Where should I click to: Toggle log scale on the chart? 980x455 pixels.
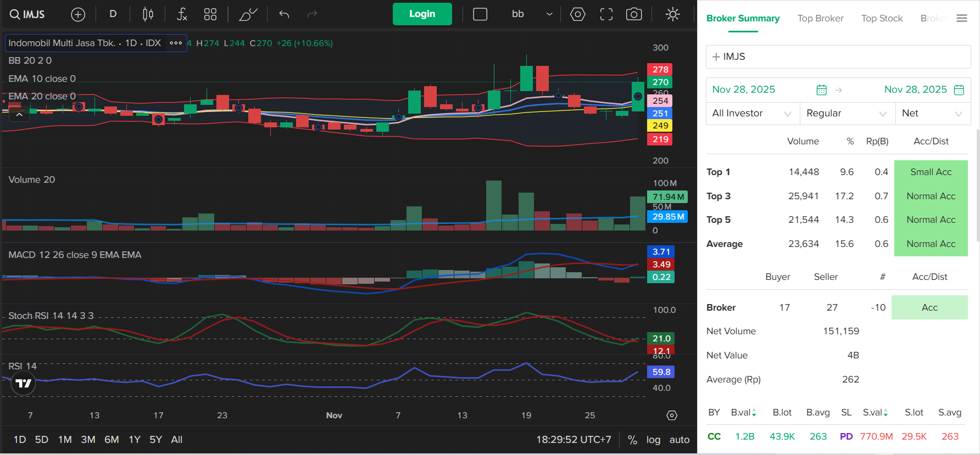(x=653, y=440)
